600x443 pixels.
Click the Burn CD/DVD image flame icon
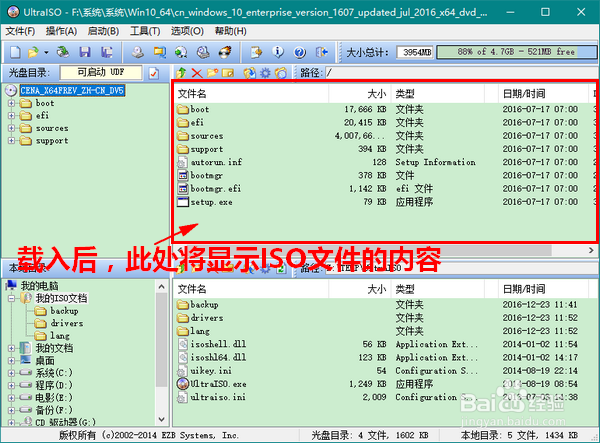(x=225, y=52)
